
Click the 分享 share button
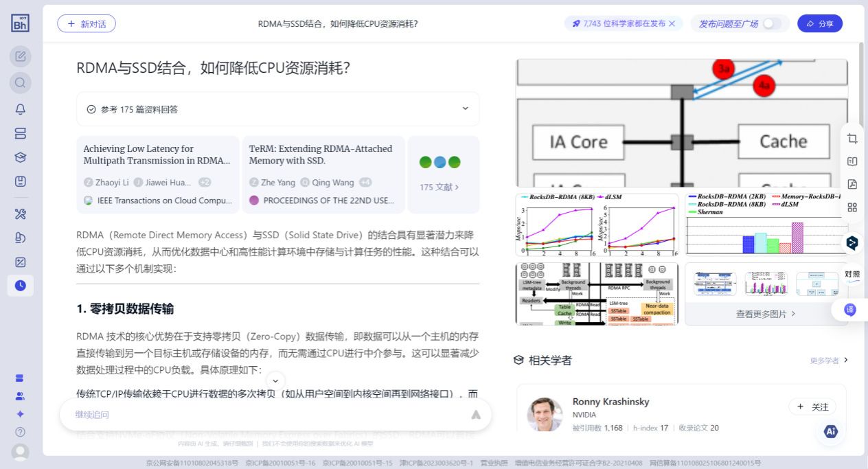point(819,23)
